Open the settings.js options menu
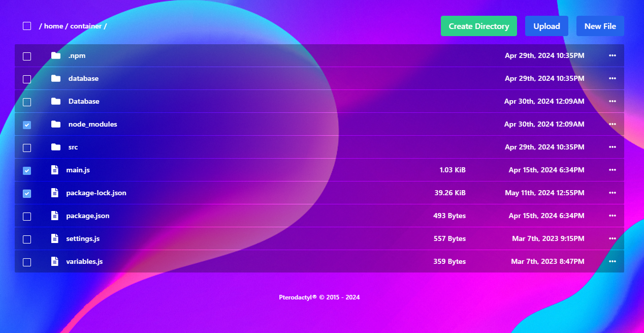The width and height of the screenshot is (644, 333). pos(613,238)
